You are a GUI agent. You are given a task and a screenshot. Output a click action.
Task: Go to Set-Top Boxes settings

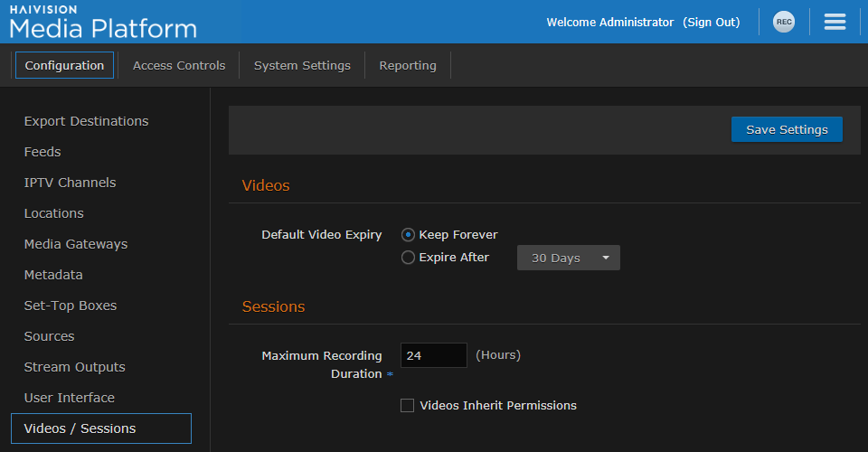coord(71,306)
